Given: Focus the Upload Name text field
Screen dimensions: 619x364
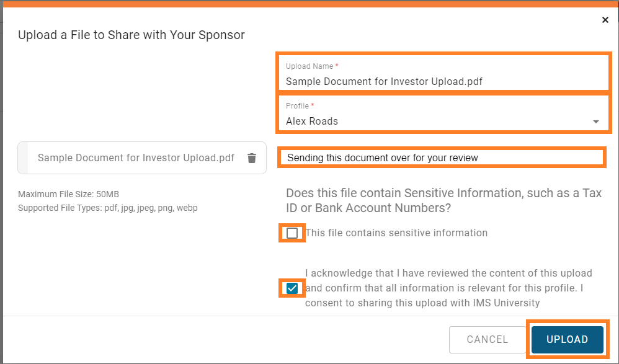Looking at the screenshot, I should [443, 73].
